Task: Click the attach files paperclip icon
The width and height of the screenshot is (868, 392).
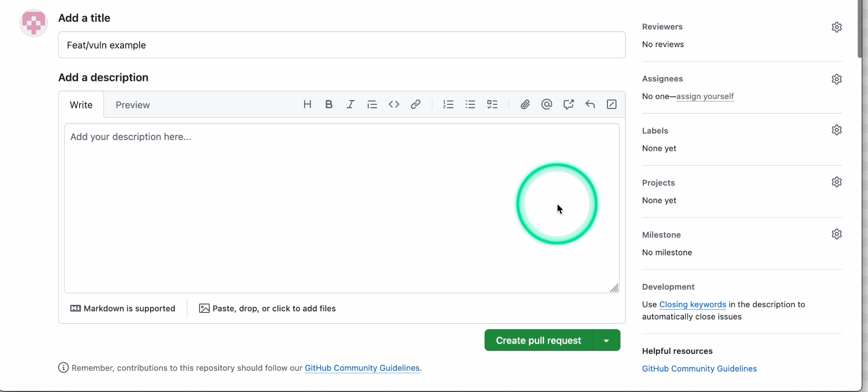Action: (x=525, y=104)
